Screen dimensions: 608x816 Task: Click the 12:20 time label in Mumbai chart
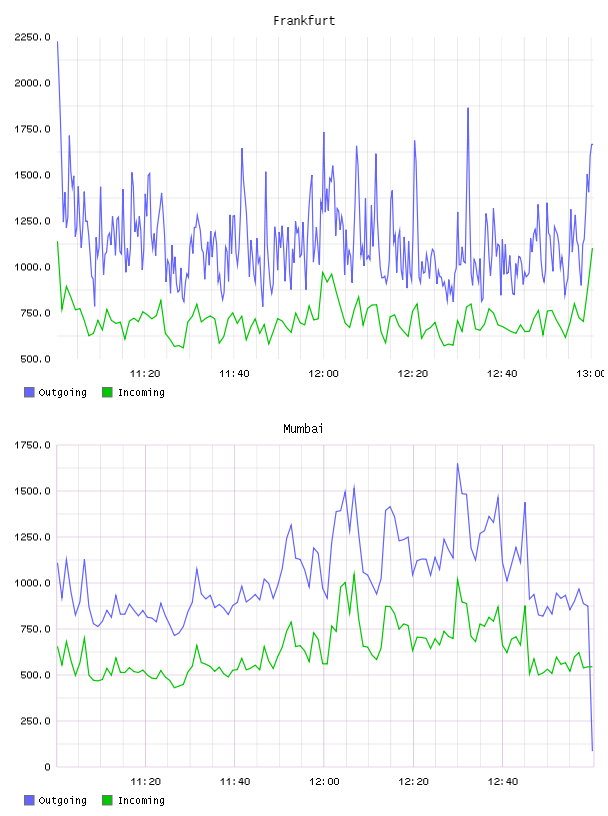[413, 782]
